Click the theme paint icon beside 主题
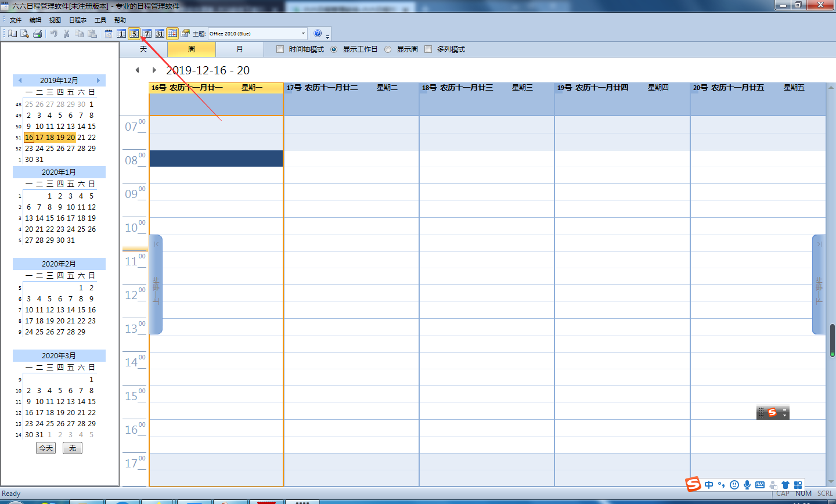Image resolution: width=836 pixels, height=504 pixels. (x=185, y=34)
